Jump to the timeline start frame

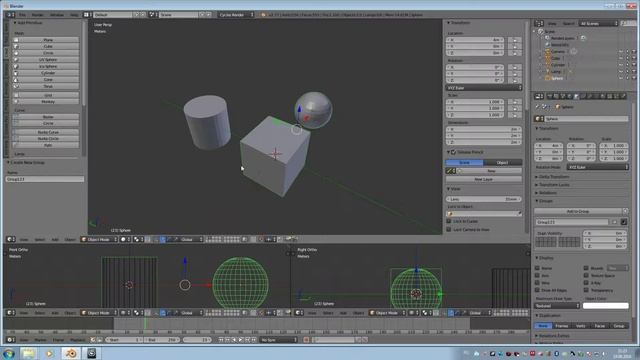point(221,340)
